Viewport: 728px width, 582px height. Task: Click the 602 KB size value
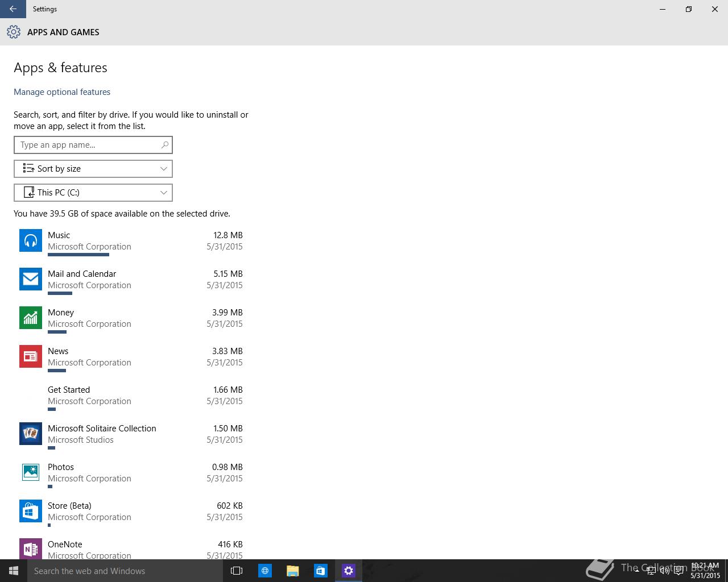coord(230,506)
